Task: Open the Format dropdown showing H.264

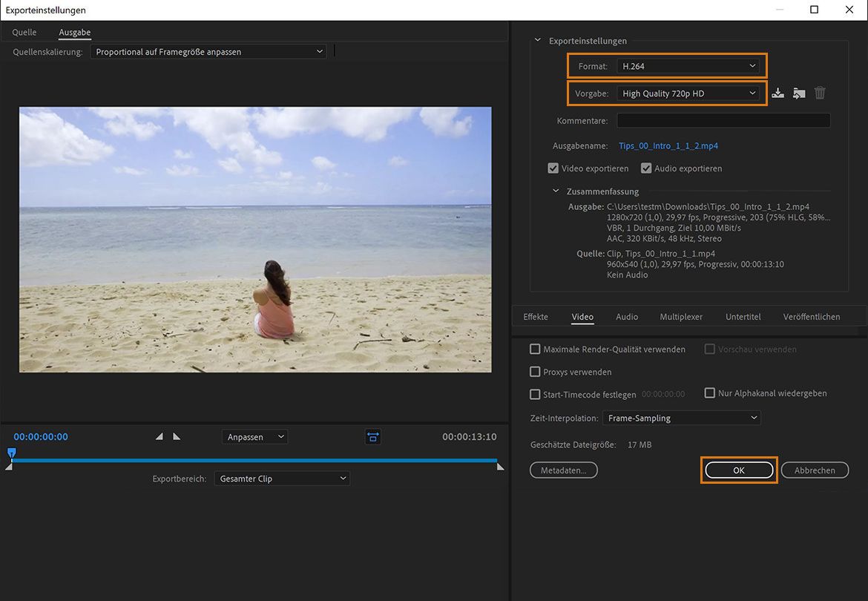Action: [689, 66]
